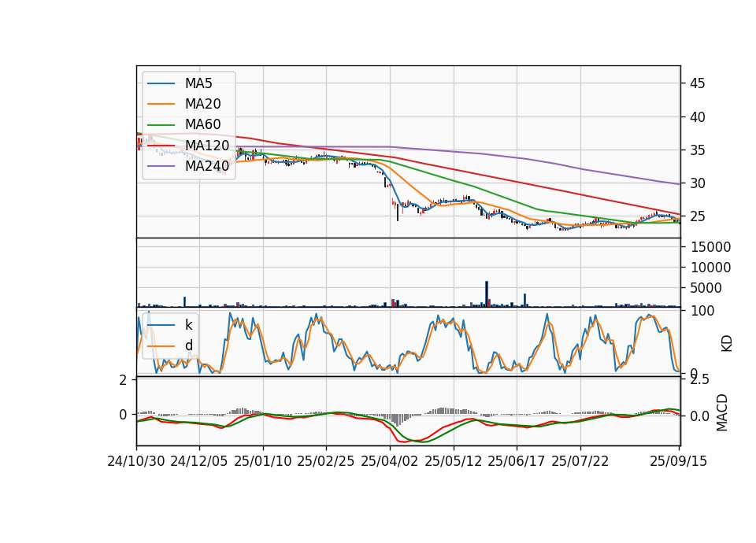Click the MA5 legend label

(x=198, y=83)
